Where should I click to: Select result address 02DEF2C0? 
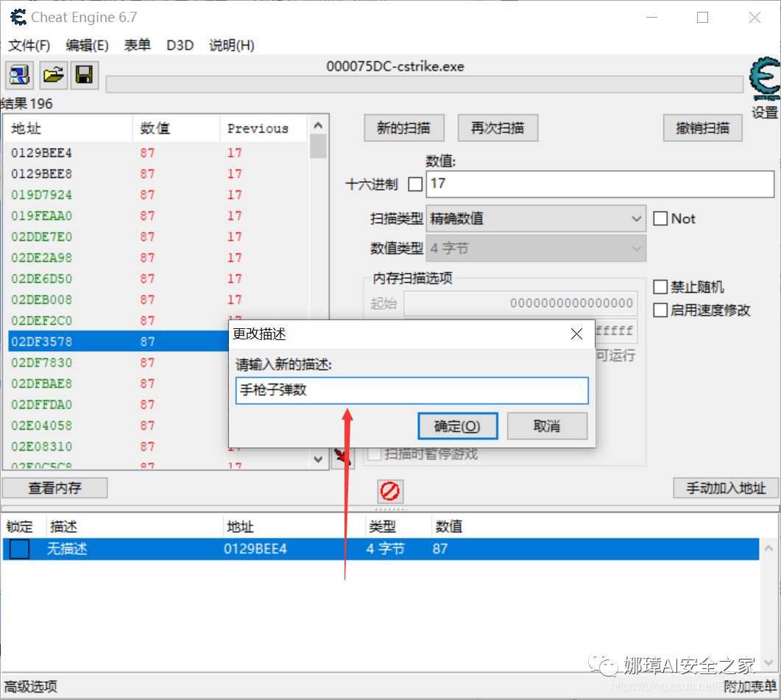pos(41,320)
